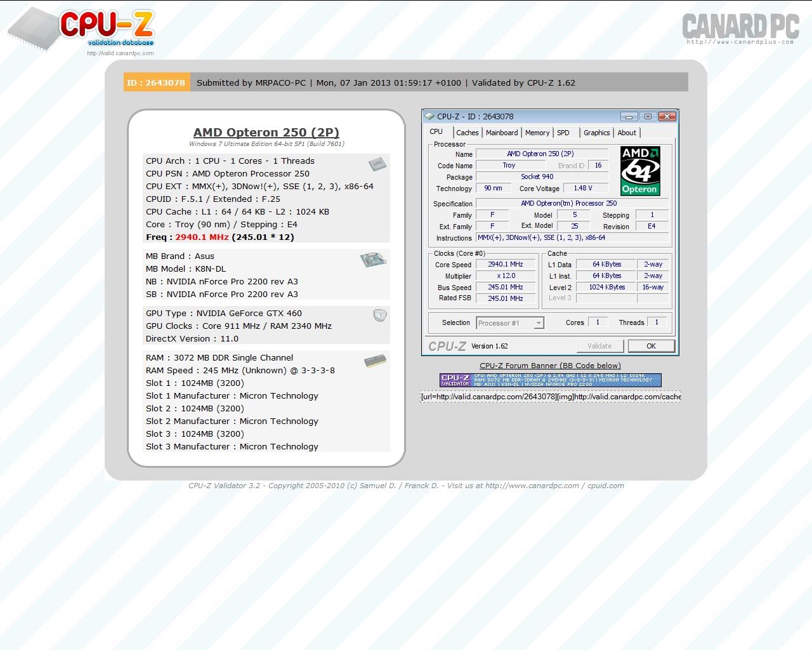Close the CPU-Z window
The width and height of the screenshot is (812, 650).
tap(667, 117)
